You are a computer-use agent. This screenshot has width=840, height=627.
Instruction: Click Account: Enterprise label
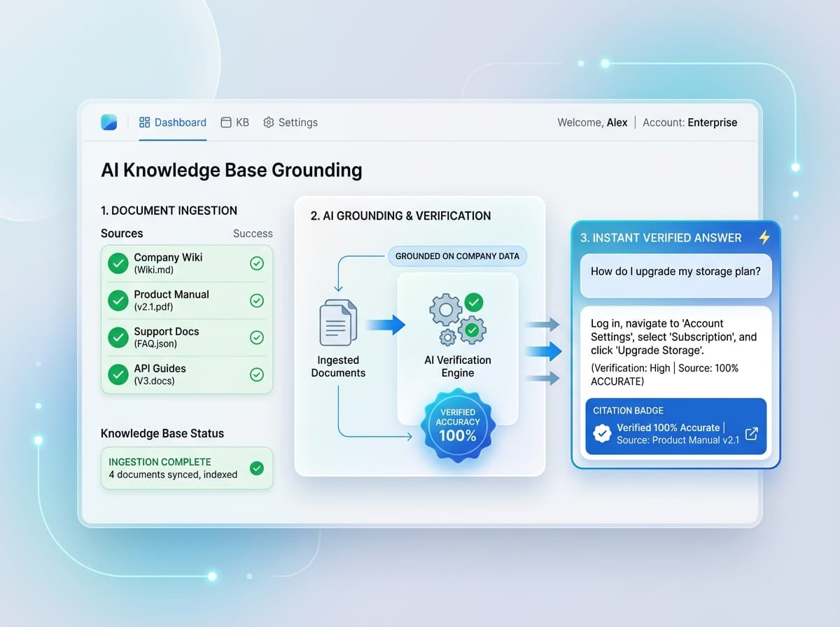[689, 122]
